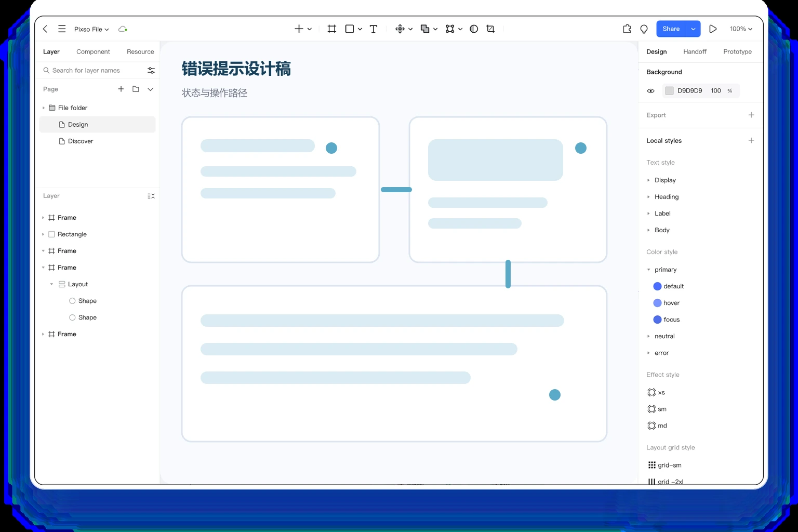The height and width of the screenshot is (532, 798).
Task: Click the boolean operation icon
Action: [425, 29]
